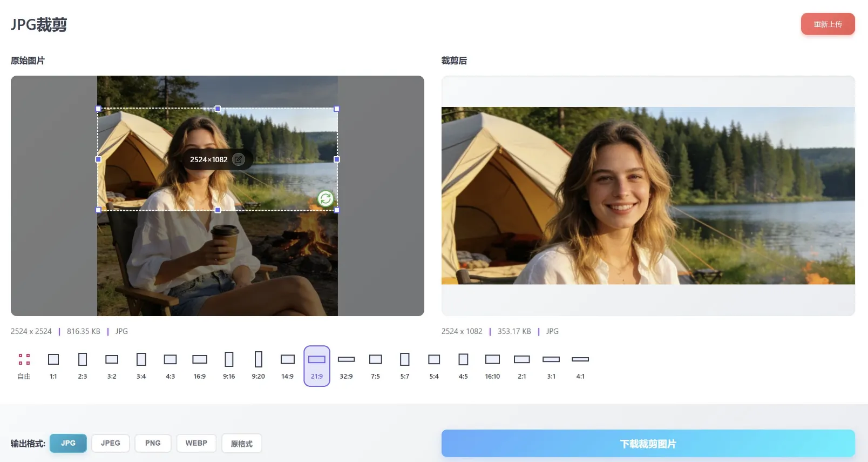Choose the 3:4 aspect ratio
This screenshot has height=462, width=868.
pos(141,366)
